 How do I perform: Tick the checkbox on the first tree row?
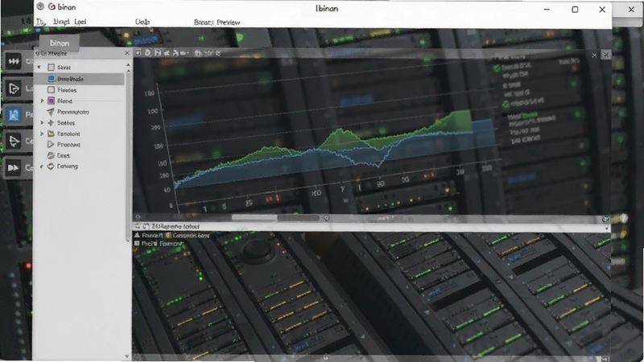click(x=51, y=68)
